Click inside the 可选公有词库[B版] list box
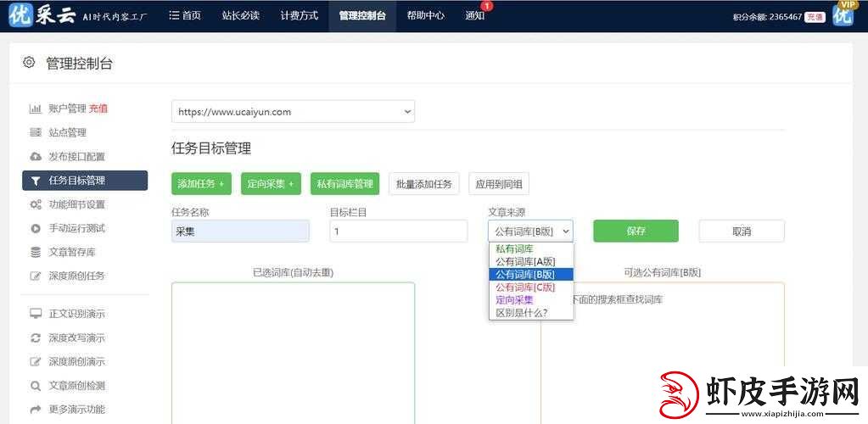The width and height of the screenshot is (868, 424). (663, 353)
